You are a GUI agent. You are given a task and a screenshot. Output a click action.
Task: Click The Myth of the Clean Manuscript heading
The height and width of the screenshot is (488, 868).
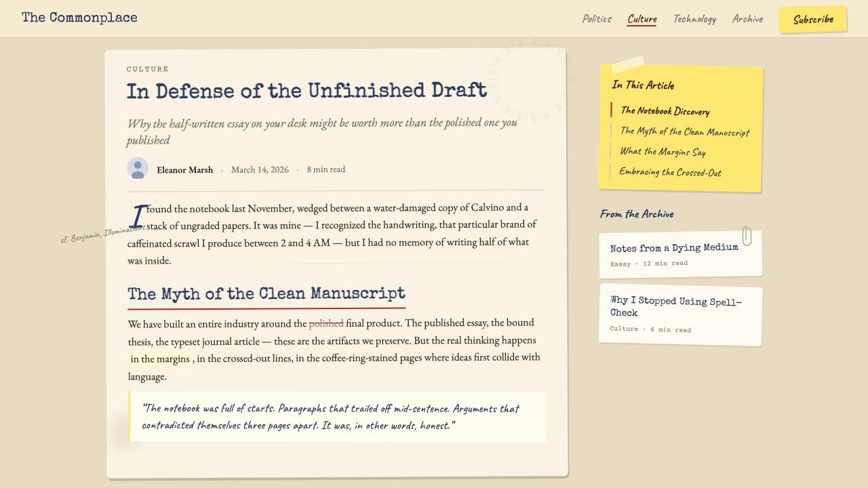267,293
